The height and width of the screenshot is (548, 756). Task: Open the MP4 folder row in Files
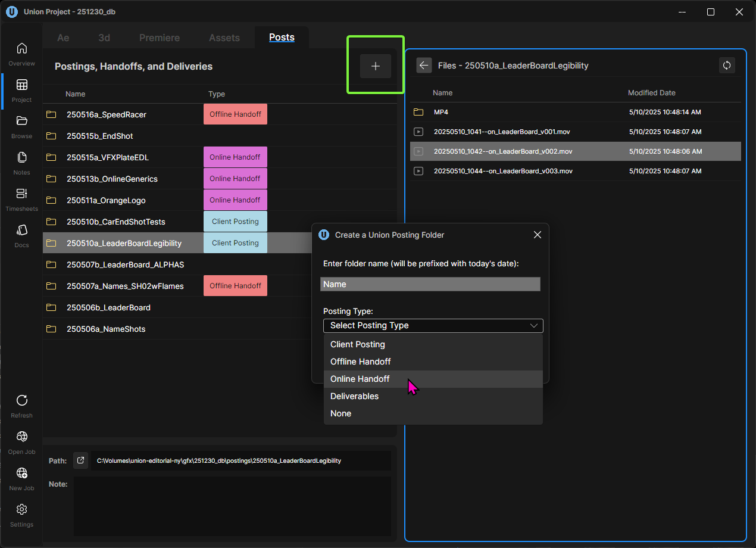tap(576, 112)
